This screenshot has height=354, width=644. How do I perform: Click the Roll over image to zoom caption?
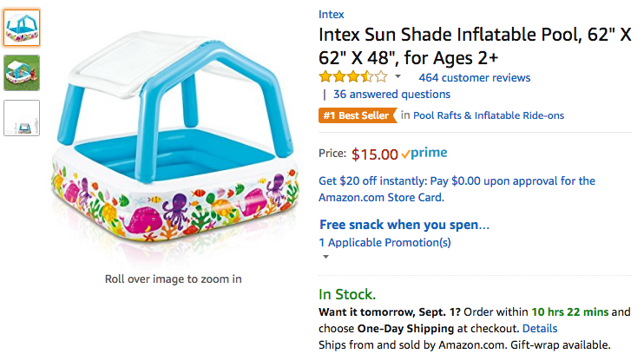click(173, 279)
